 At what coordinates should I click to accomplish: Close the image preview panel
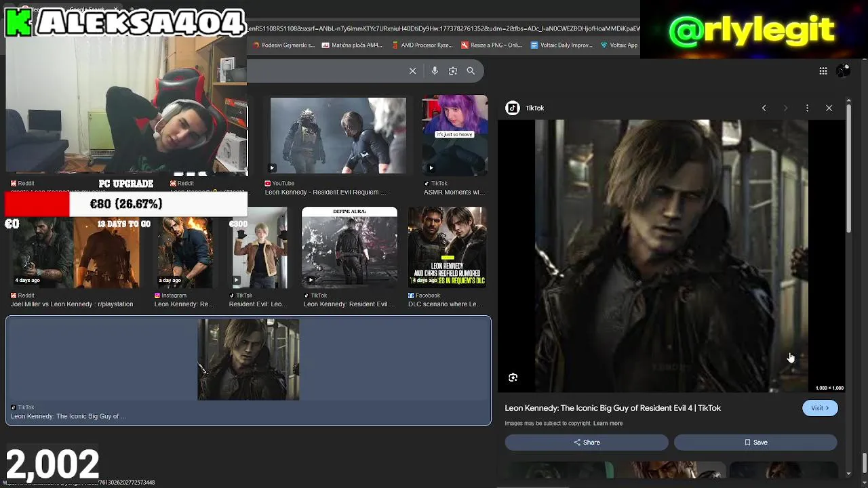click(x=829, y=108)
